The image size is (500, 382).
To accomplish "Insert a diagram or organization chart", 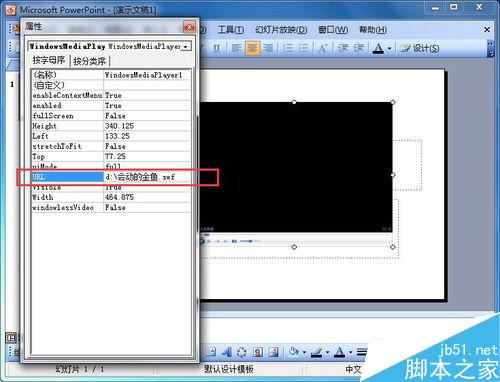I will 242,352.
